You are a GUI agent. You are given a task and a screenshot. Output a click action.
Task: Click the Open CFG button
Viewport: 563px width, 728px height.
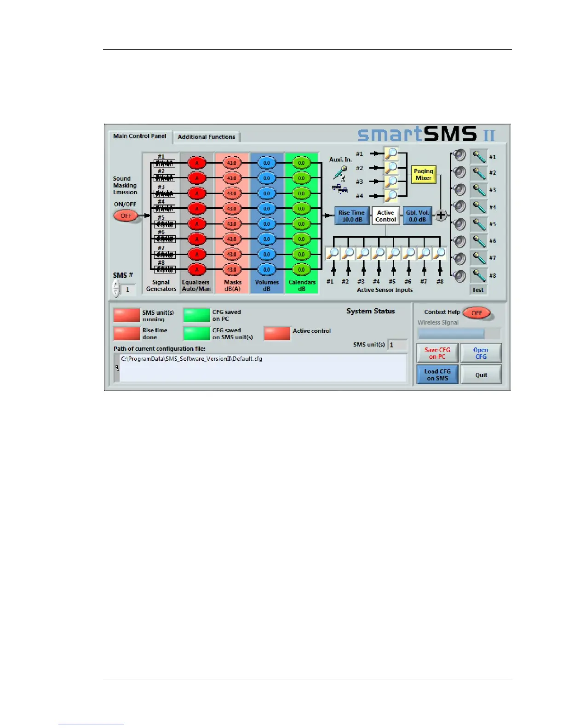(x=481, y=353)
